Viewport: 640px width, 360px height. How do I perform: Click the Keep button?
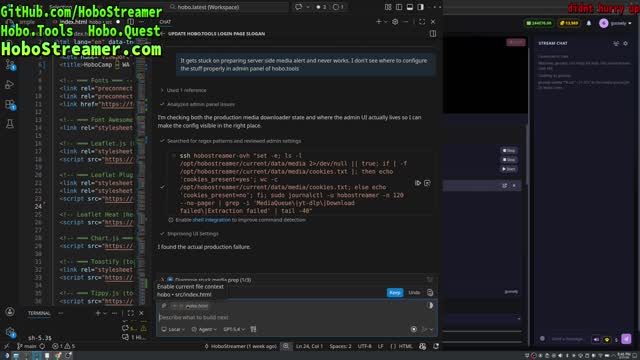pyautogui.click(x=395, y=293)
